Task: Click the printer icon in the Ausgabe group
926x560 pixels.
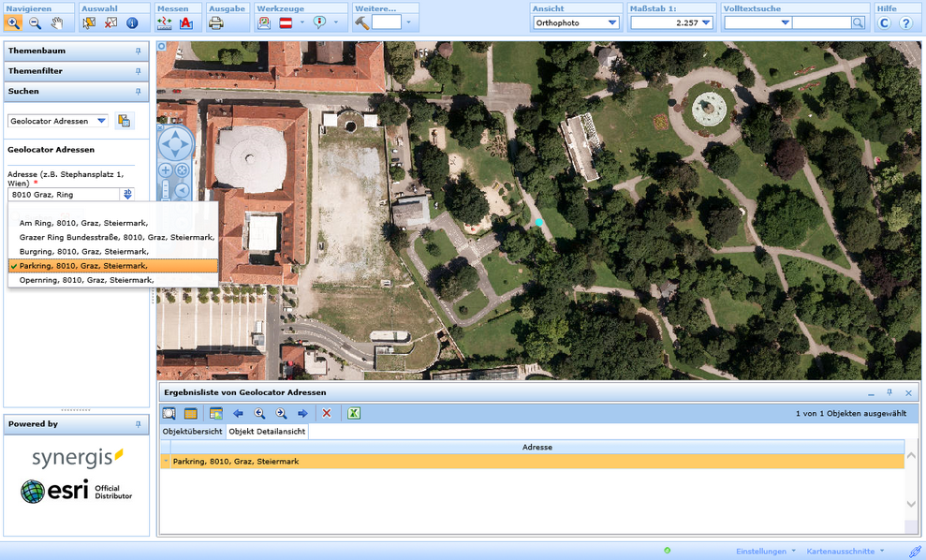Action: [x=215, y=23]
